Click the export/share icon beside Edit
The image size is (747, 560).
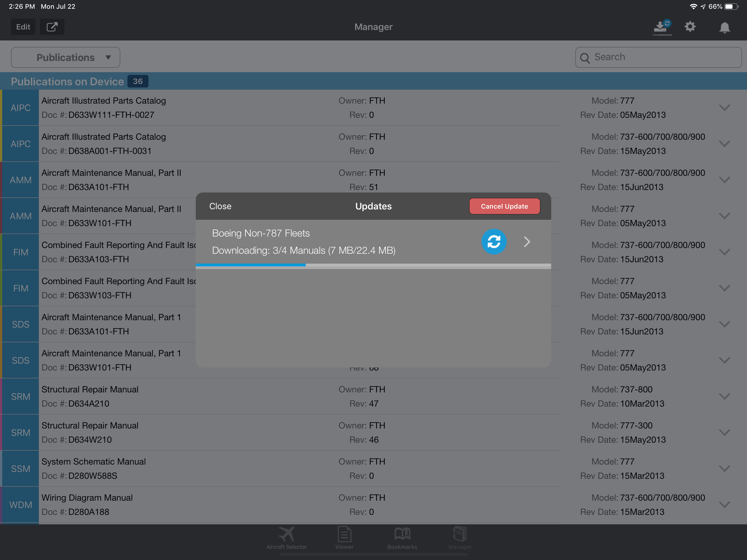pyautogui.click(x=52, y=27)
